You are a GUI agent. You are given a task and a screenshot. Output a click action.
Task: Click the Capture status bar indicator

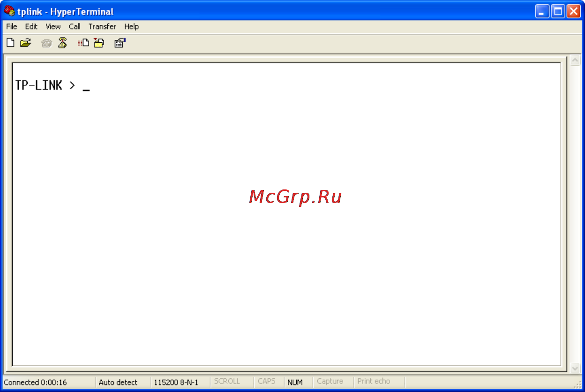pyautogui.click(x=330, y=382)
